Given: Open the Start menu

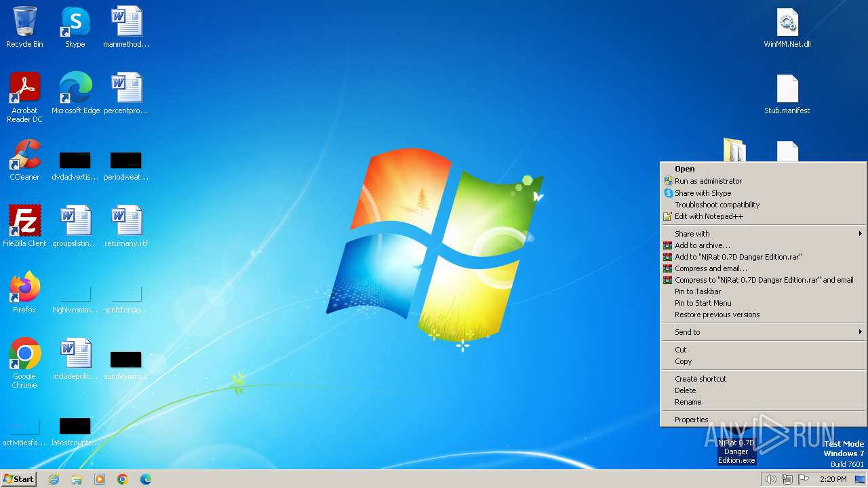Looking at the screenshot, I should 18,479.
